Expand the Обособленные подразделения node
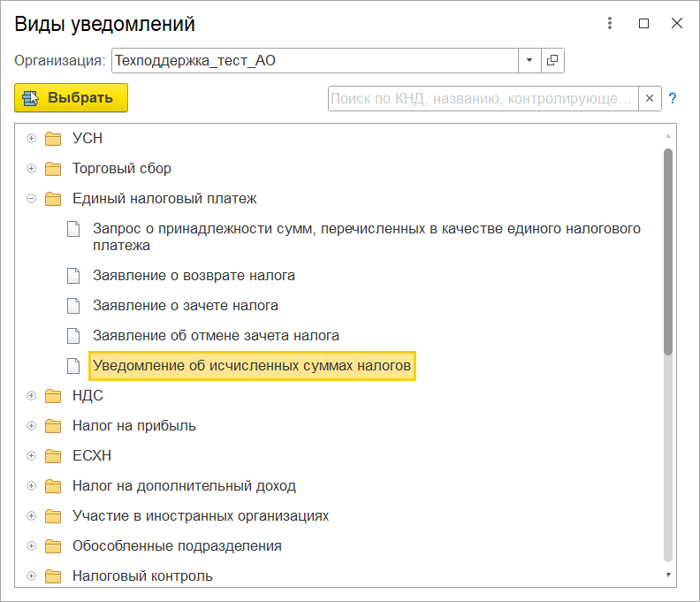Image resolution: width=700 pixels, height=602 pixels. click(31, 545)
